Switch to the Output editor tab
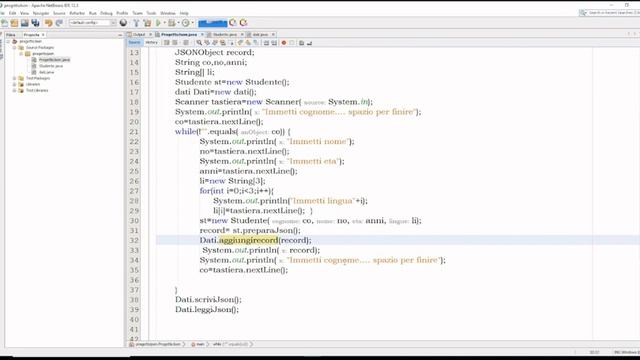 coord(139,35)
